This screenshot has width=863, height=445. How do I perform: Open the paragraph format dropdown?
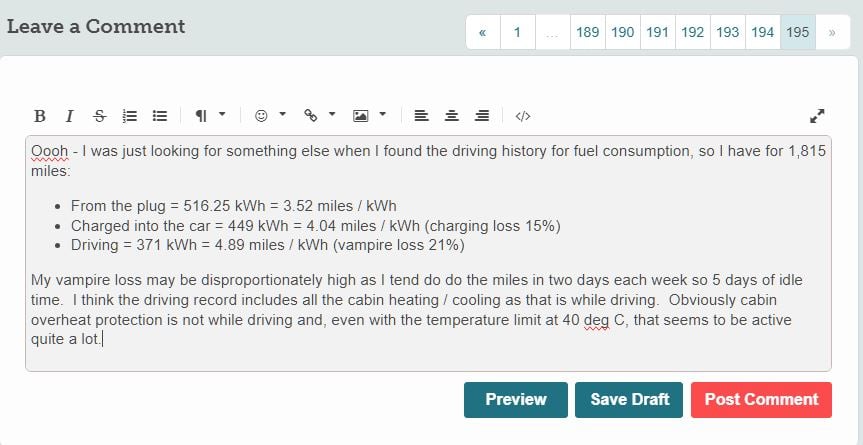click(211, 116)
